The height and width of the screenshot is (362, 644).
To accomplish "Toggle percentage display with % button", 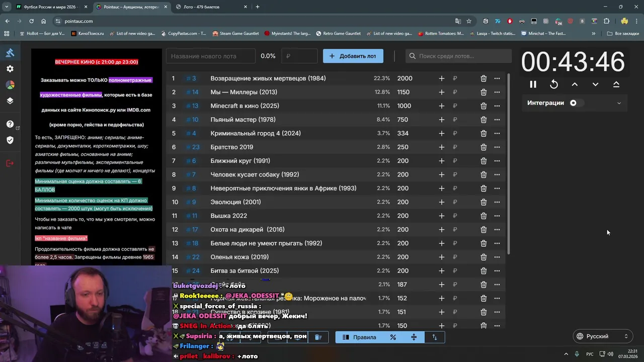I will coord(393,337).
